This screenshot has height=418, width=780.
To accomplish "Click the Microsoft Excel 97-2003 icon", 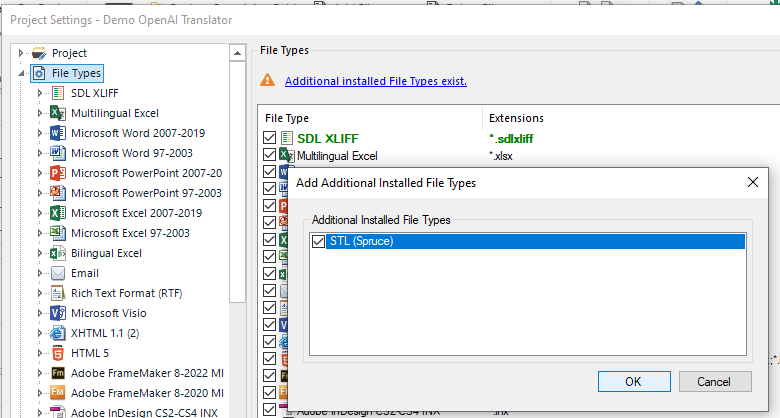I will [x=58, y=233].
